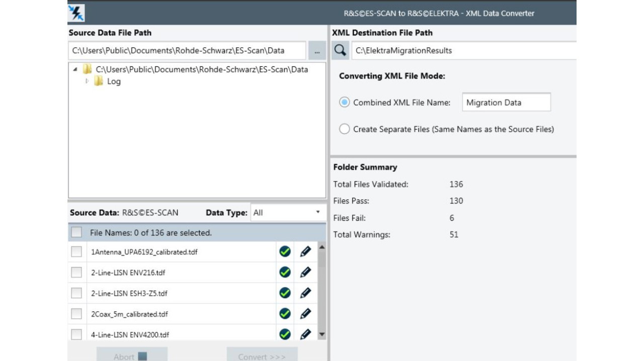Screen dimensions: 644x361
Task: Select file name 2-Line-LISN ESH3-Z5.tdf
Action: (x=129, y=293)
